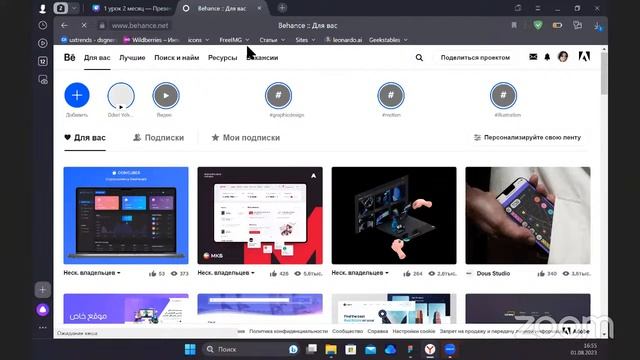
Task: Click the Behance Bē logo
Action: pyautogui.click(x=69, y=58)
